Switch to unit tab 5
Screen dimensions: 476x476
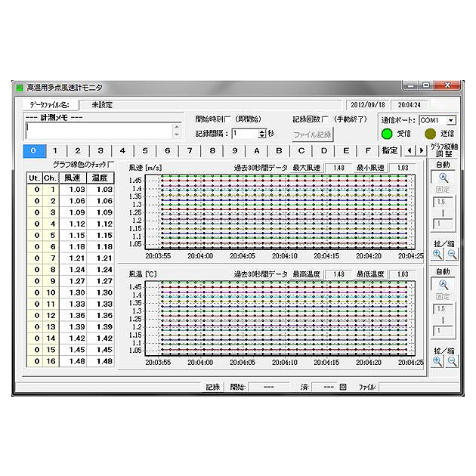tap(145, 151)
